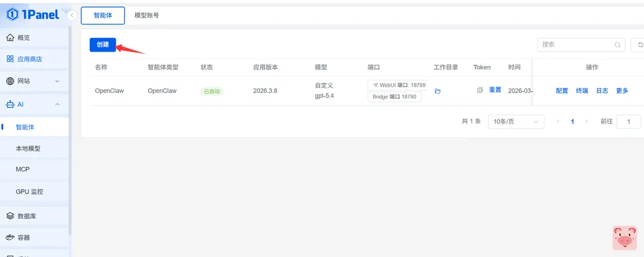Image resolution: width=644 pixels, height=257 pixels.
Task: Click the 前往 page number input
Action: click(x=629, y=121)
